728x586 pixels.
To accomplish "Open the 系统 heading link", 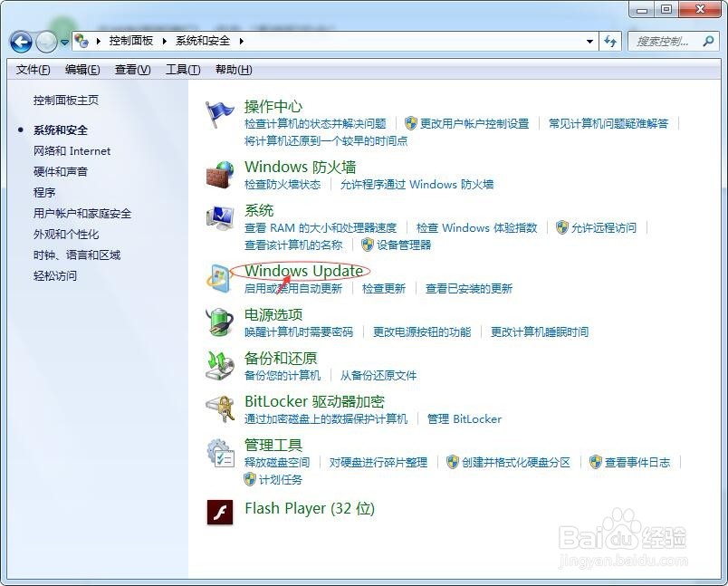I will 259,210.
